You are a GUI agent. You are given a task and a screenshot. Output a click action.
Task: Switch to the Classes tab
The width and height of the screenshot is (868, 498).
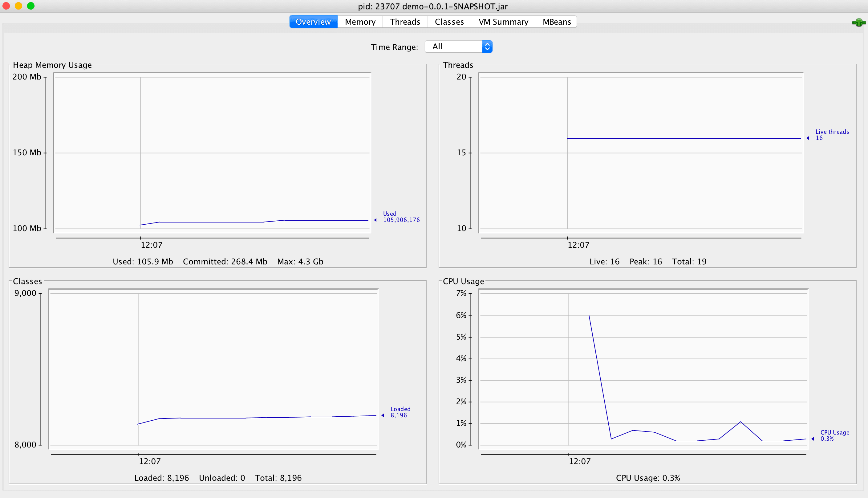pyautogui.click(x=449, y=22)
